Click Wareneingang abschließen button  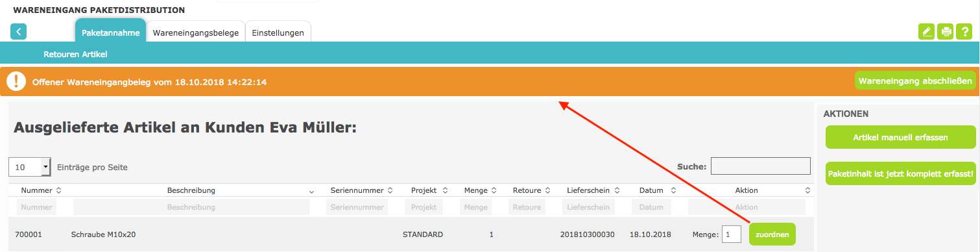915,81
